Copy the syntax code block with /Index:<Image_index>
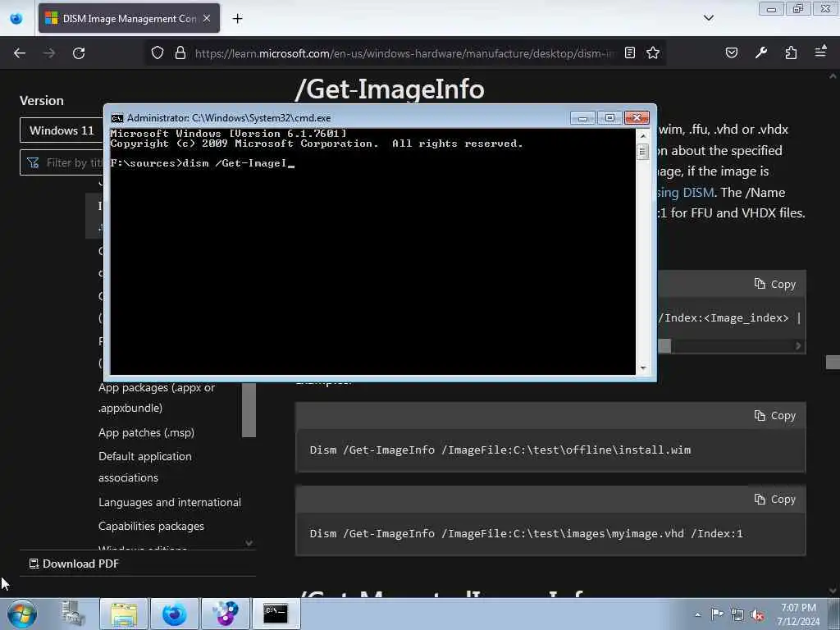Screen dimensions: 840x630 click(x=774, y=284)
